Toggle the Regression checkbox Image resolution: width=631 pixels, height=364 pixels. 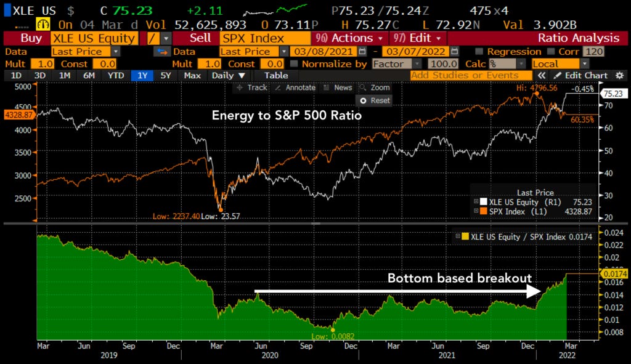(479, 52)
